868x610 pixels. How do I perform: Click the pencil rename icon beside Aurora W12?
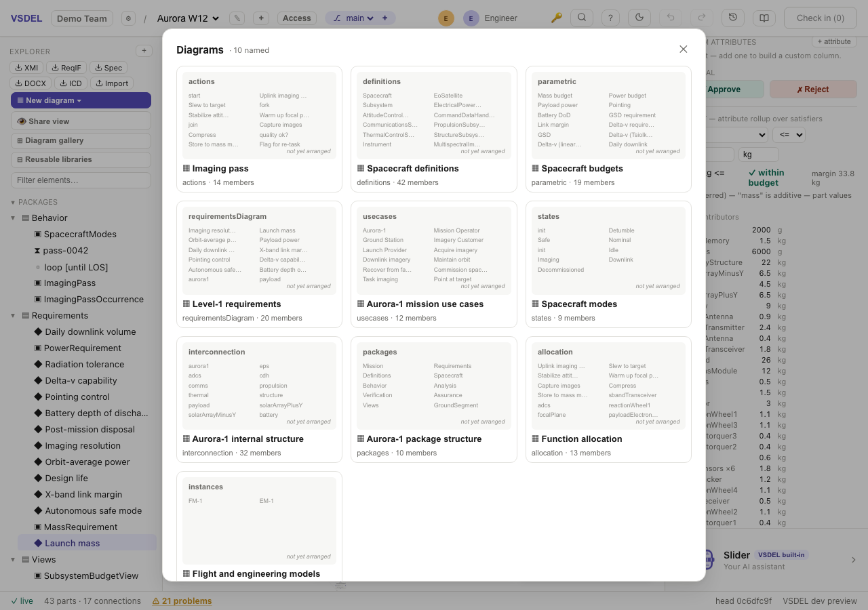237,18
